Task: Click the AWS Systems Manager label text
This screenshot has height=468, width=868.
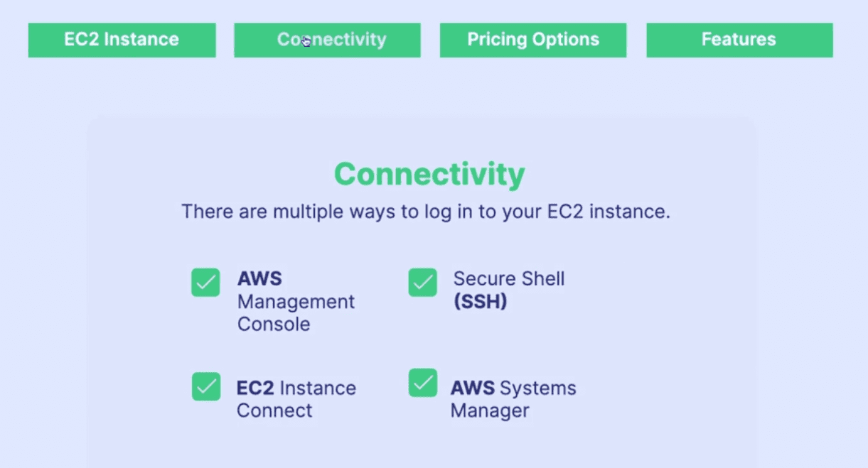Action: point(513,399)
